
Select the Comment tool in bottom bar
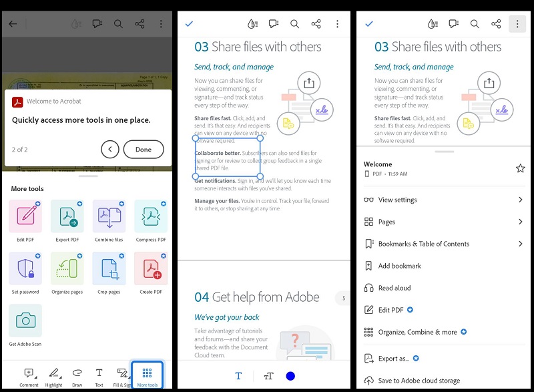click(29, 377)
